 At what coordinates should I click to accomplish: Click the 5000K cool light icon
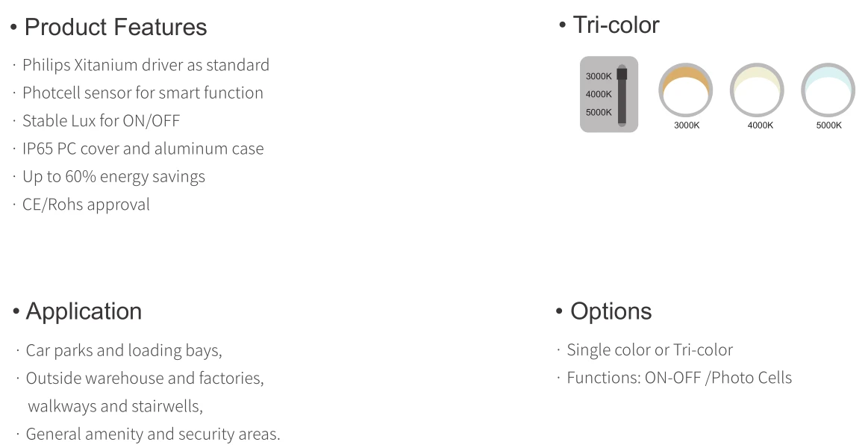tap(828, 90)
